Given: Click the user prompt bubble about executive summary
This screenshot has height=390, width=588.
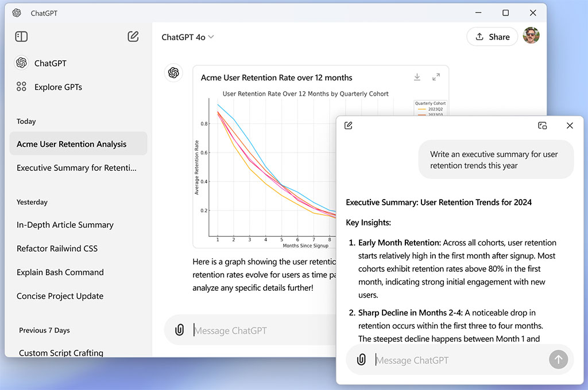Looking at the screenshot, I should point(496,159).
